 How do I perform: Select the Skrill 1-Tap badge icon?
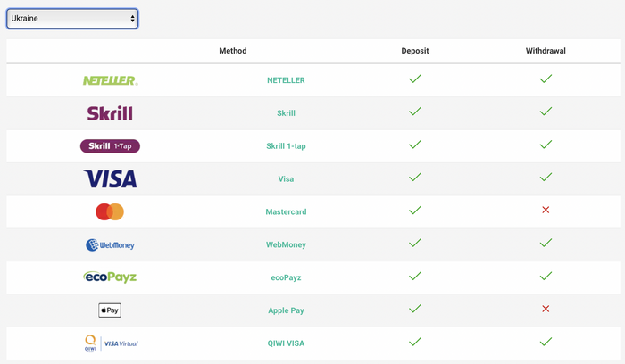point(110,146)
